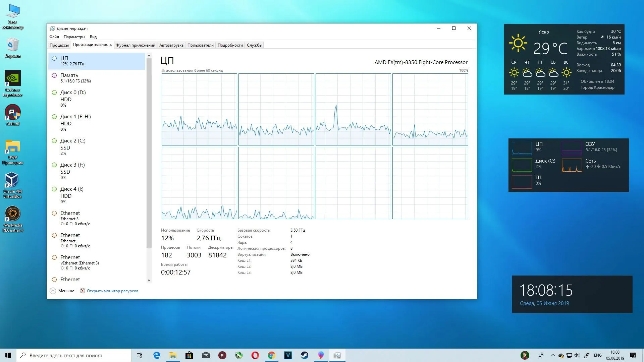The height and width of the screenshot is (362, 644).
Task: Click Открыть монитор ресурсов link
Action: [x=112, y=291]
